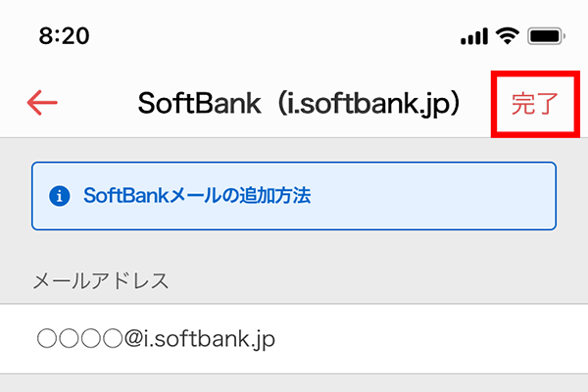The image size is (588, 392).
Task: Tap the battery indicator icon
Action: click(x=547, y=36)
